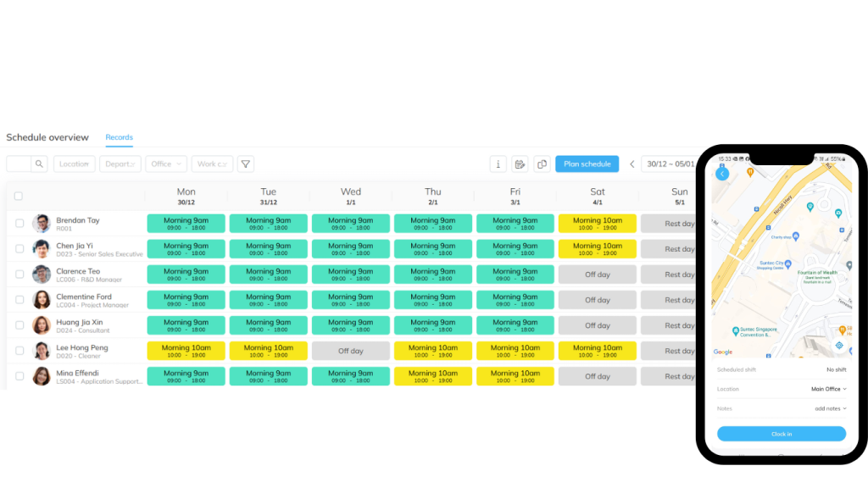The width and height of the screenshot is (868, 488).
Task: Select the Schedule overview tab
Action: [x=47, y=137]
